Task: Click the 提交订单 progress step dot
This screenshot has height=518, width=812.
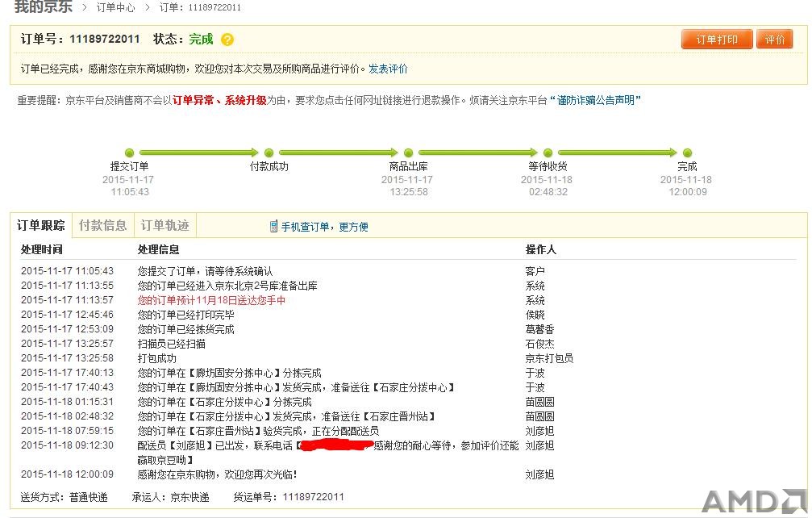Action: pos(130,152)
